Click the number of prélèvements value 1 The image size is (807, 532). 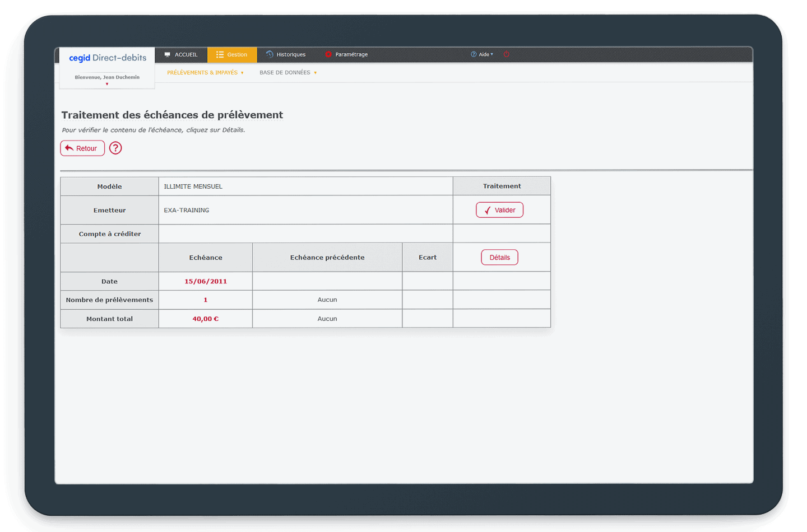point(206,300)
